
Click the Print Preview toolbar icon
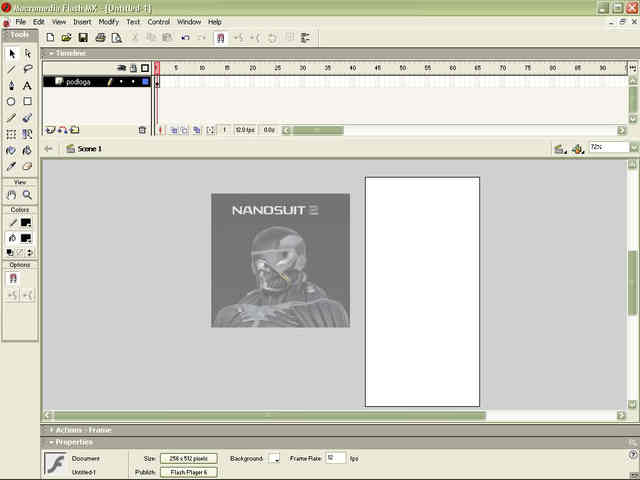(x=117, y=38)
